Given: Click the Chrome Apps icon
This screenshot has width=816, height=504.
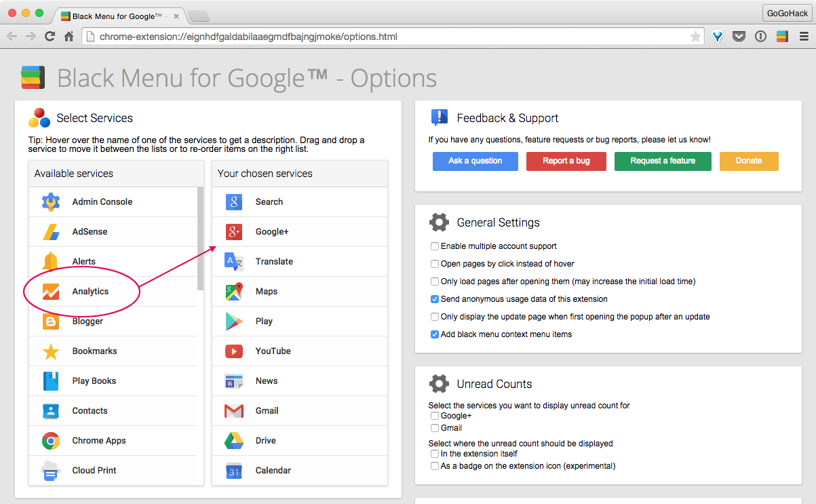Looking at the screenshot, I should point(51,441).
